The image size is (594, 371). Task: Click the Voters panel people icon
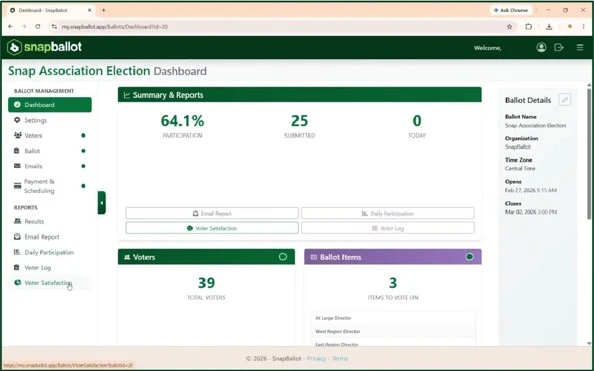click(127, 257)
